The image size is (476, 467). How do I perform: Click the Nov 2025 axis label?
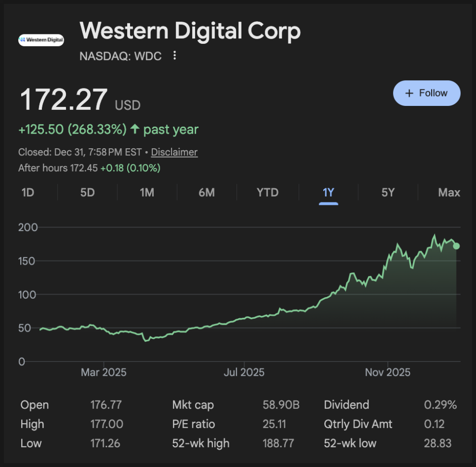point(387,372)
